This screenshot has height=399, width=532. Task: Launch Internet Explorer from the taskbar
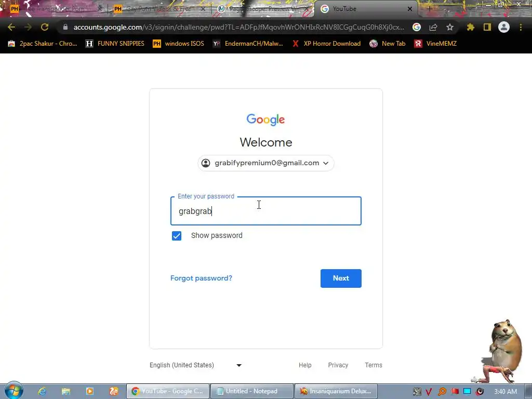tap(42, 391)
